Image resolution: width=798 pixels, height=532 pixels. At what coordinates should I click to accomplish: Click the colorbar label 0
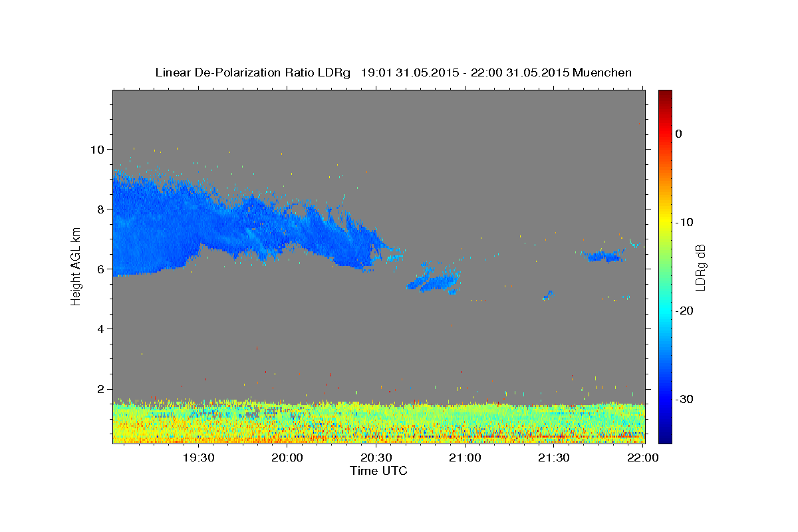[678, 134]
